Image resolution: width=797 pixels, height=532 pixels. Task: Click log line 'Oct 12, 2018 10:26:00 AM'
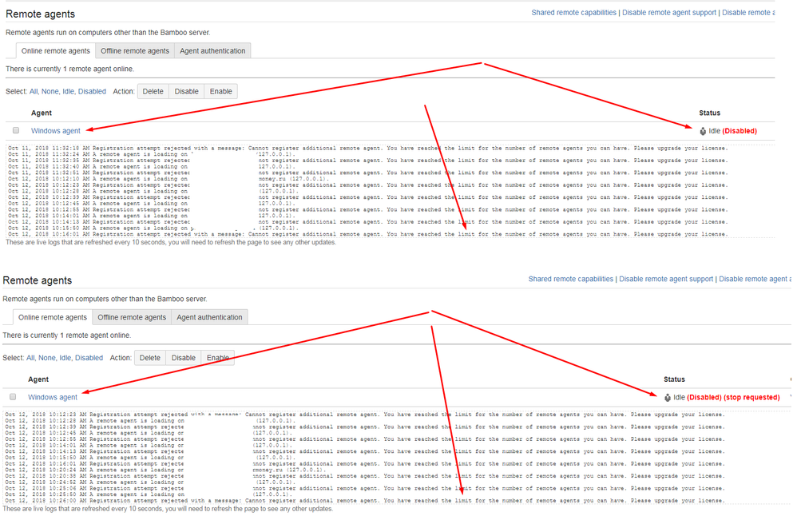click(364, 501)
